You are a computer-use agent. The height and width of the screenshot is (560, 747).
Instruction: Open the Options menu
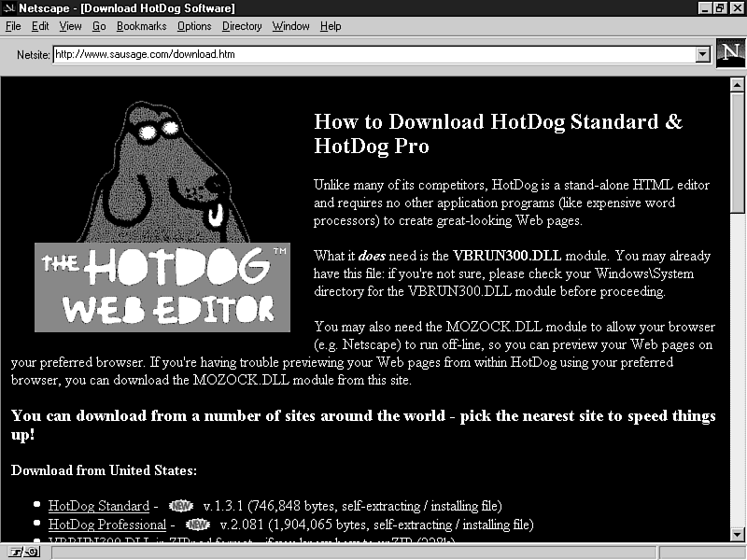194,26
